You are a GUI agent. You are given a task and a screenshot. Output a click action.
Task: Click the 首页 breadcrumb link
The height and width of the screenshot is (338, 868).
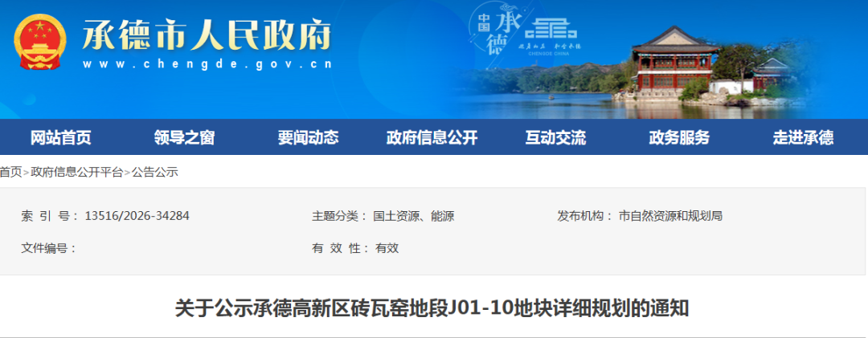(x=10, y=172)
